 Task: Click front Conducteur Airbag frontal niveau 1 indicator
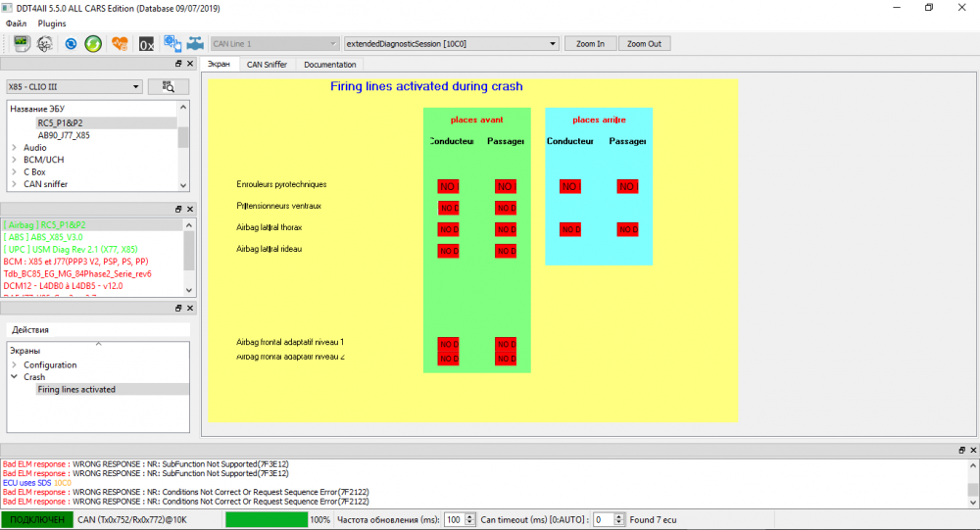[x=448, y=345]
